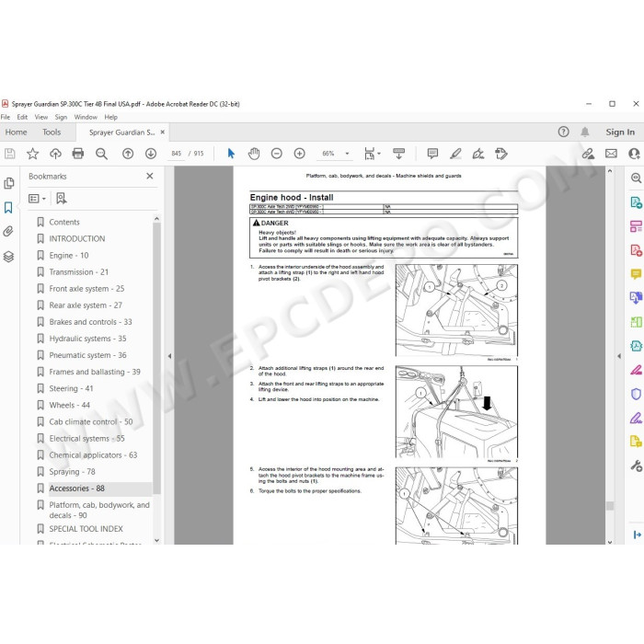
Task: Collapse the navigation pane arrow
Action: click(x=169, y=356)
